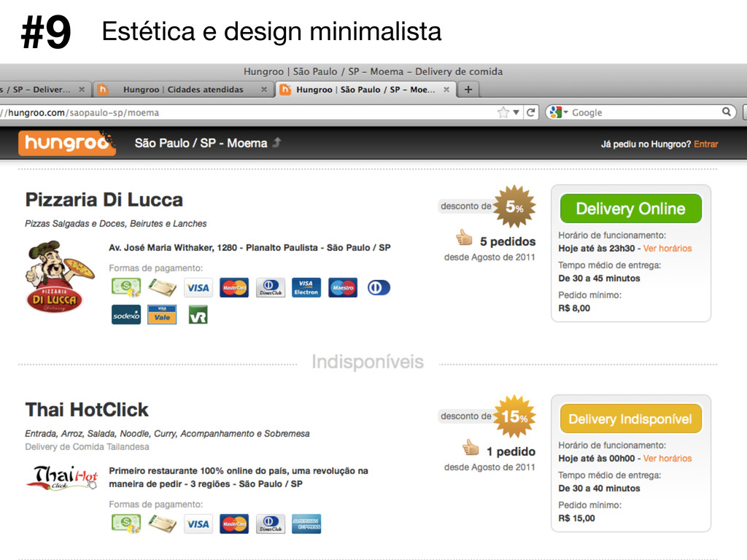Open the address bar history dropdown arrow
The image size is (747, 560).
tap(516, 112)
